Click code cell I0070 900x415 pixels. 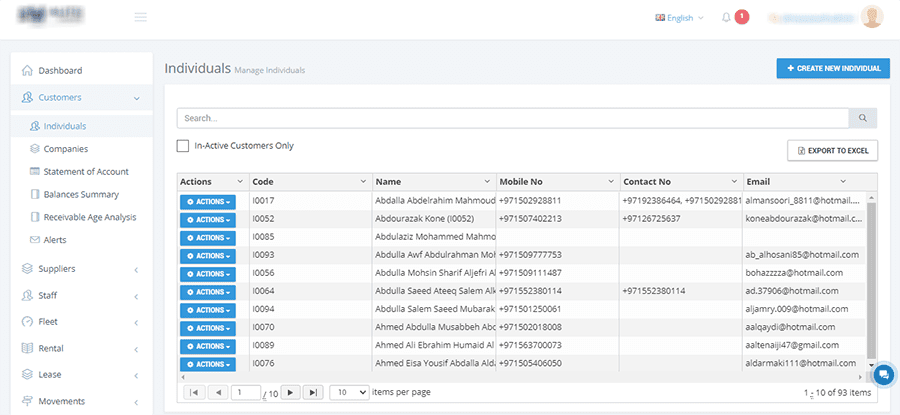tap(263, 327)
